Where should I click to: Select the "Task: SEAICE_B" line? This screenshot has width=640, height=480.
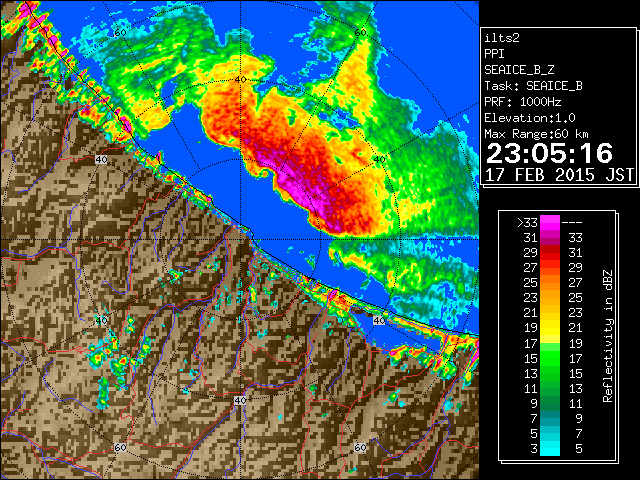533,86
